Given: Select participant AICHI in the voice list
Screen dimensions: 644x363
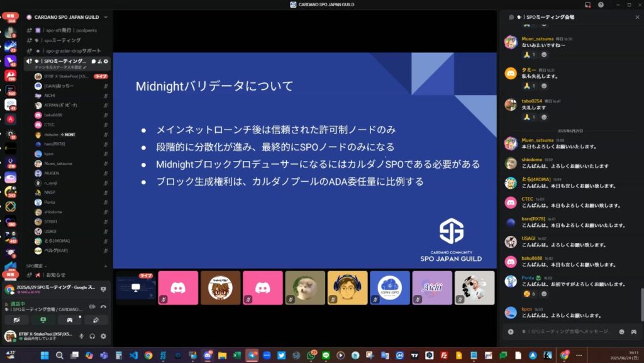Looking at the screenshot, I should pyautogui.click(x=71, y=95).
